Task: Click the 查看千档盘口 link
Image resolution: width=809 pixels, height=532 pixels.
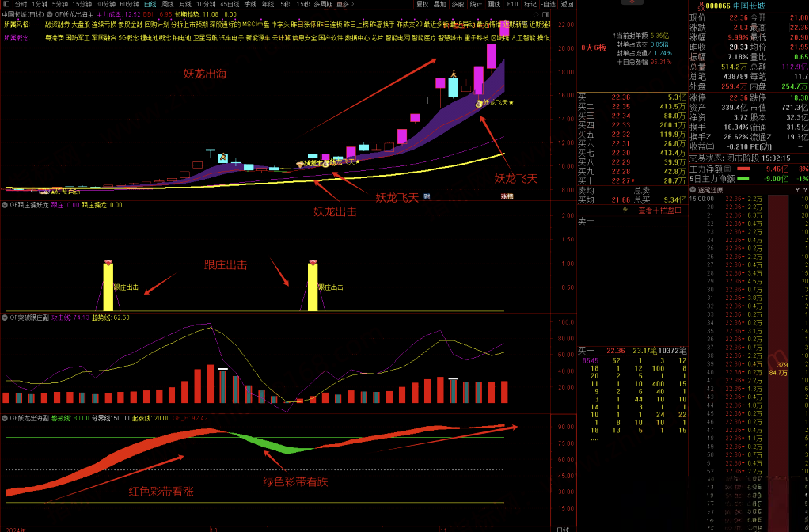Action: (x=659, y=211)
